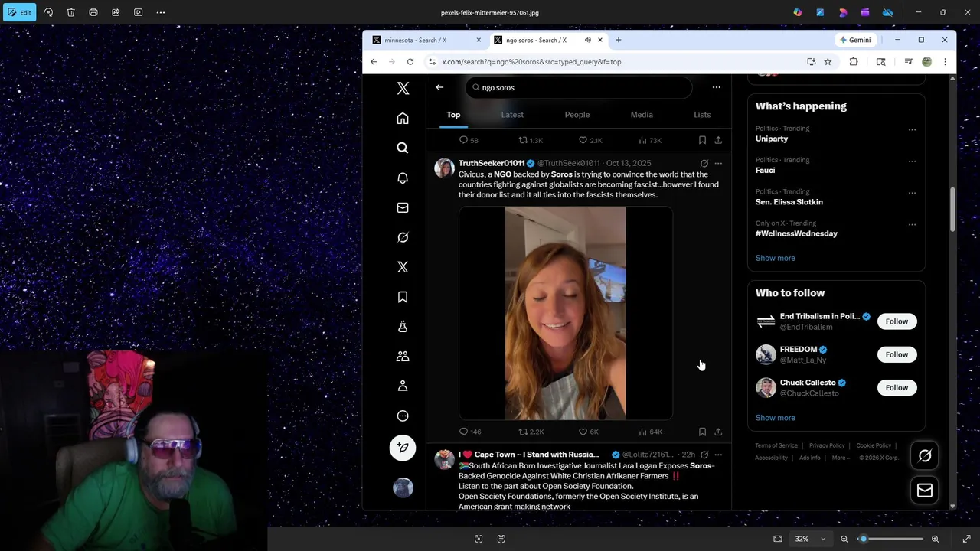Screen dimensions: 980x551
Task: Bookmark this page with the star
Action: click(828, 62)
